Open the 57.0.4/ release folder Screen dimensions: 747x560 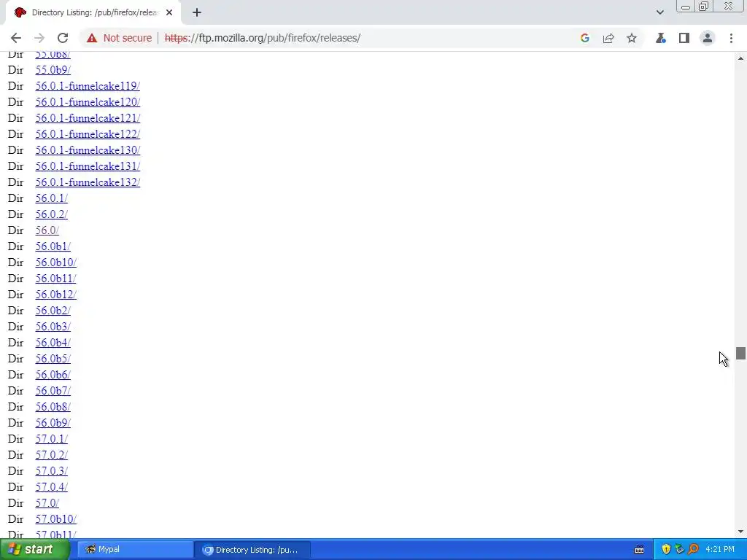pos(52,486)
